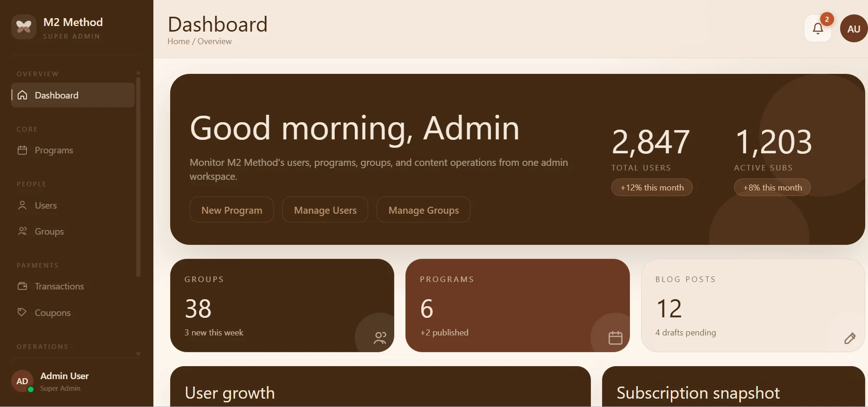Open the AU profile avatar menu

pyautogui.click(x=854, y=28)
